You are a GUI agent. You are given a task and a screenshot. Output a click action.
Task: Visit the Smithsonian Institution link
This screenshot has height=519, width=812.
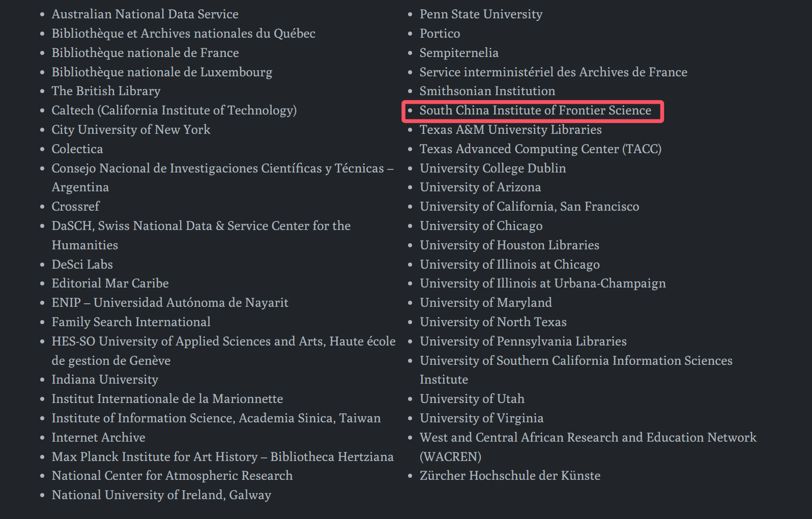coord(487,91)
